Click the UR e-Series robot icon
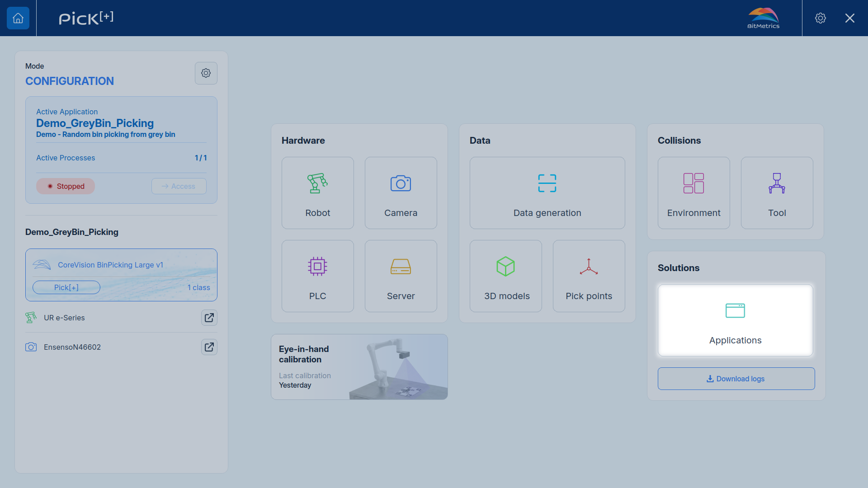The image size is (868, 488). point(31,318)
